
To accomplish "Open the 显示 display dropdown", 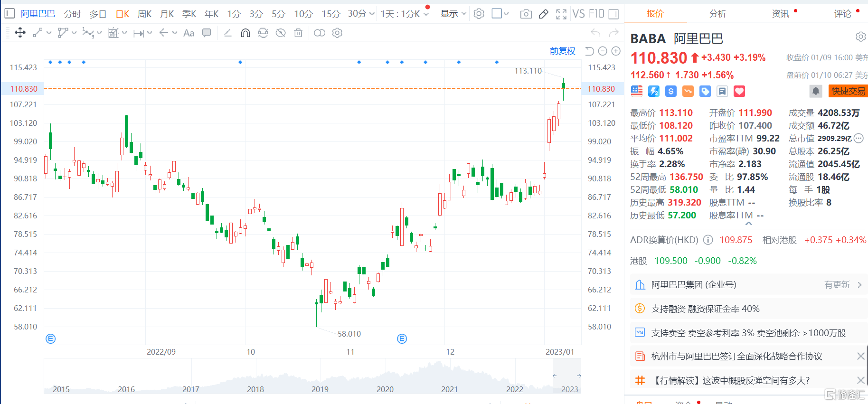I will click(453, 14).
